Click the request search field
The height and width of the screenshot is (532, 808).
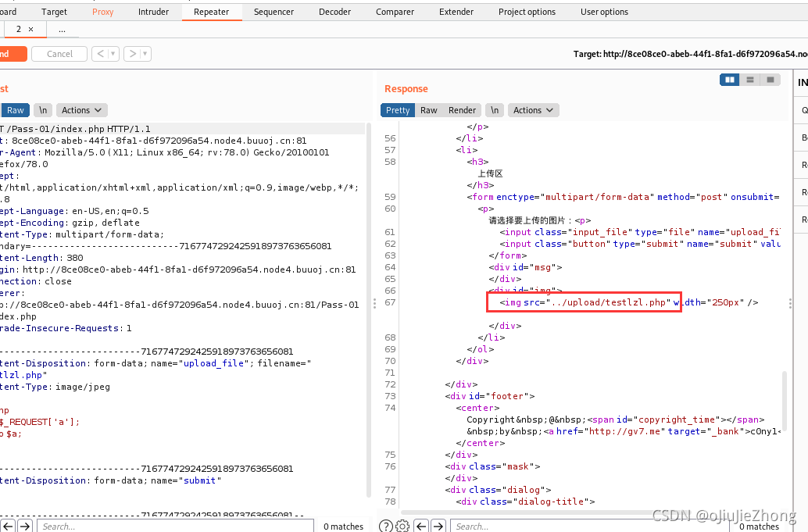click(175, 526)
